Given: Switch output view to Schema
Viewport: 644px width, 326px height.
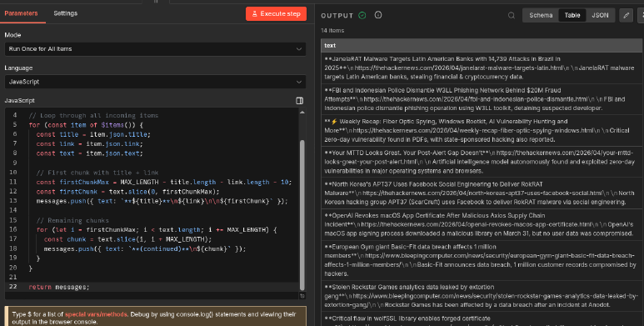Looking at the screenshot, I should (541, 15).
